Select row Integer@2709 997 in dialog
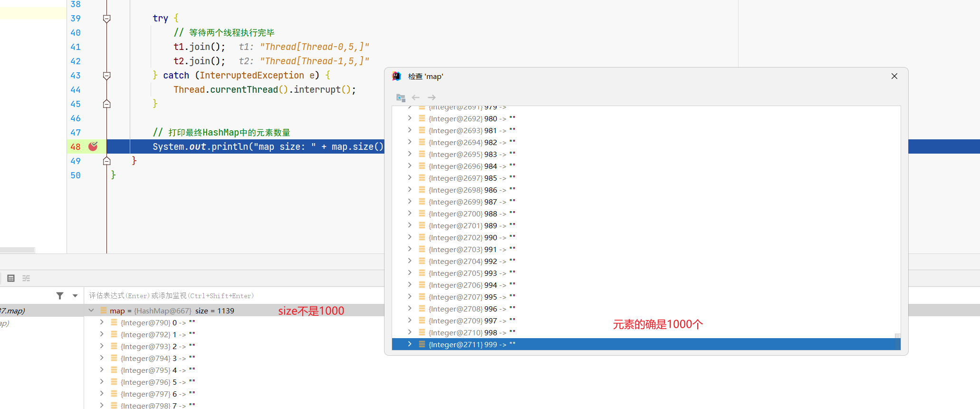 644,321
